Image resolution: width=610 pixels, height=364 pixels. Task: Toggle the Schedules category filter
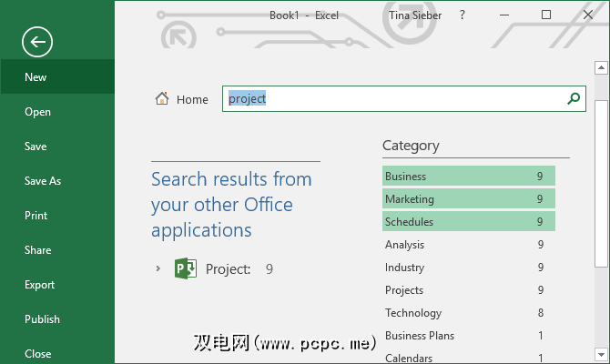[468, 222]
